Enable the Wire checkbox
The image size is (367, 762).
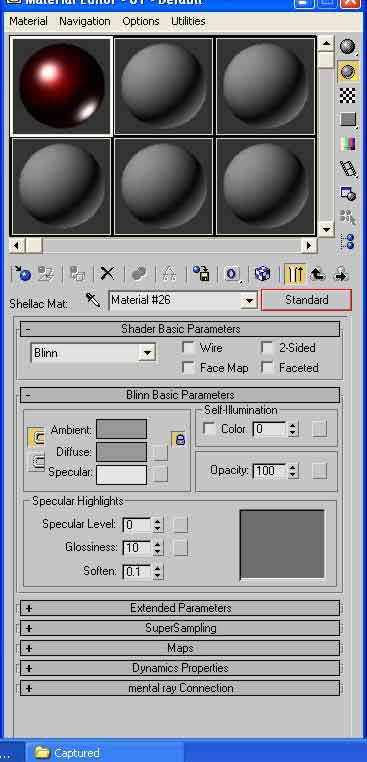188,348
